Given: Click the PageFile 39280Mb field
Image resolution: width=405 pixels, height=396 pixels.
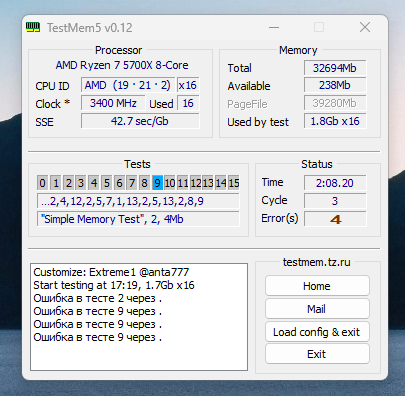Looking at the screenshot, I should pyautogui.click(x=335, y=103).
